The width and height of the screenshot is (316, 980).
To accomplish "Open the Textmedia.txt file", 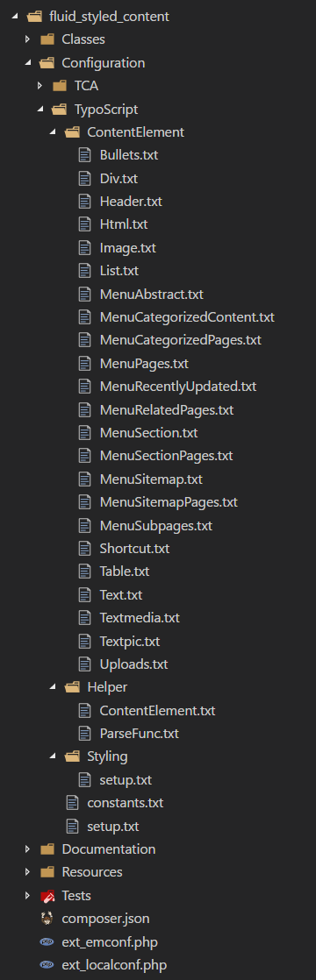I will [x=140, y=617].
